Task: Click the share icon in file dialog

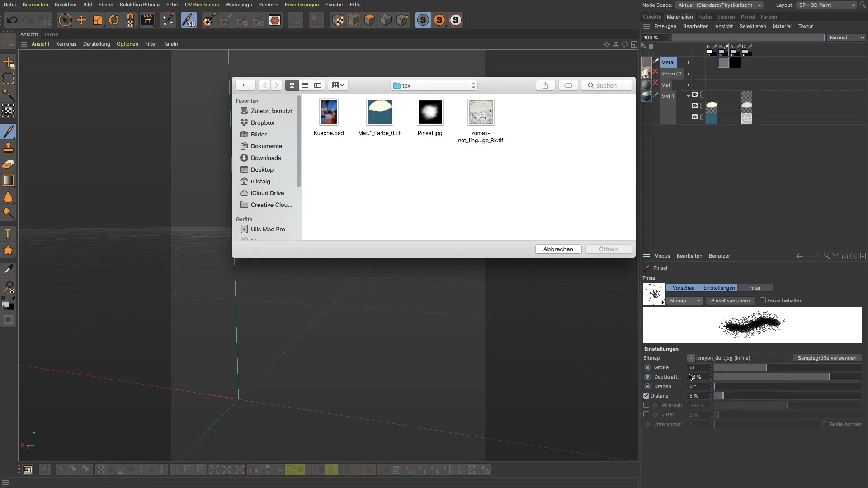Action: 546,85
